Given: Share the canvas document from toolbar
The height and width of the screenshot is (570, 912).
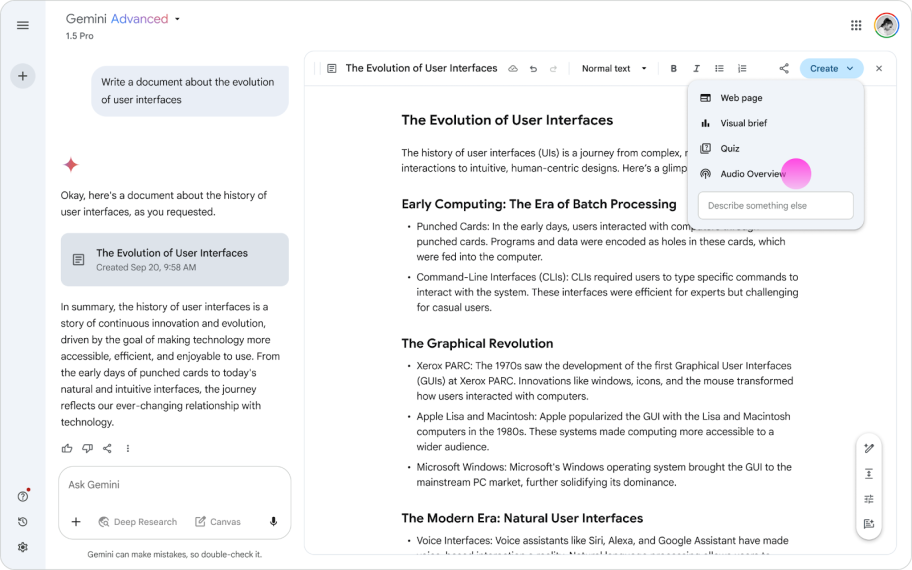Looking at the screenshot, I should pos(784,69).
